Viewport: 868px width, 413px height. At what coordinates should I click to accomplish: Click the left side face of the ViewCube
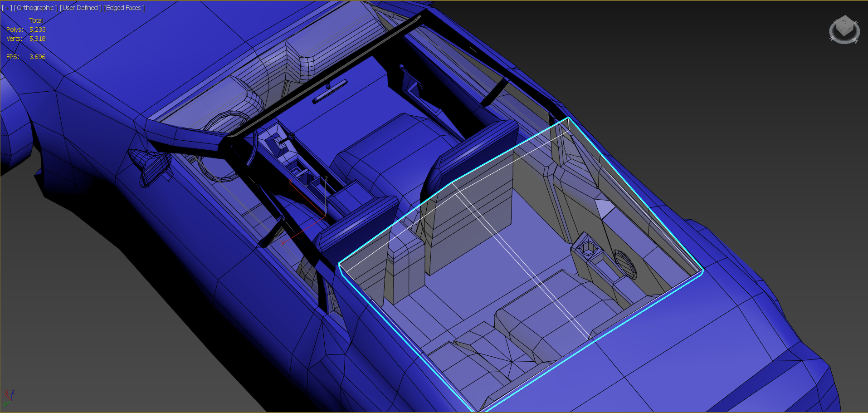click(839, 29)
